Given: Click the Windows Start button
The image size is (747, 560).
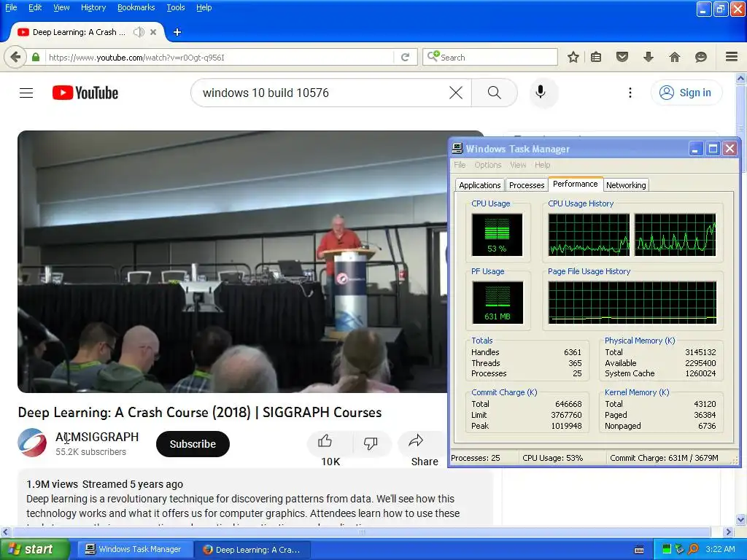Looking at the screenshot, I should click(34, 549).
